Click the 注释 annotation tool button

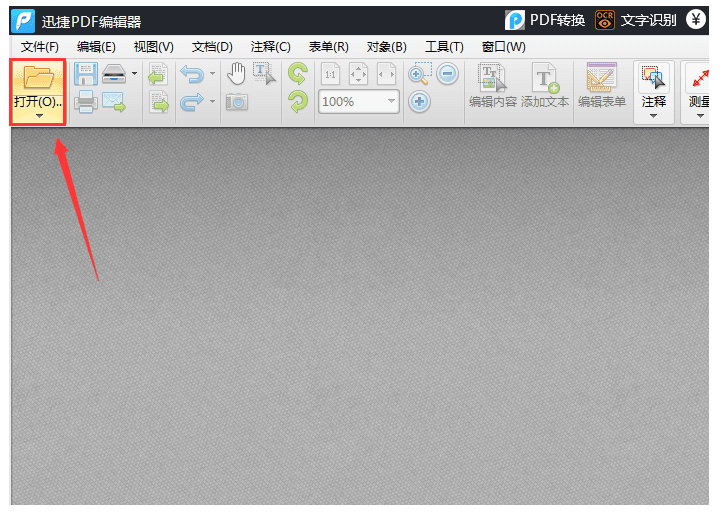[x=654, y=86]
